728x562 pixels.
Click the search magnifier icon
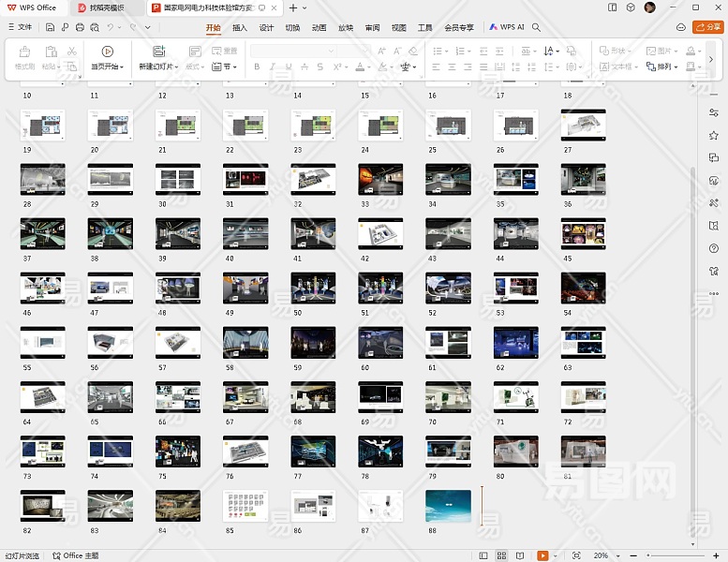(536, 28)
